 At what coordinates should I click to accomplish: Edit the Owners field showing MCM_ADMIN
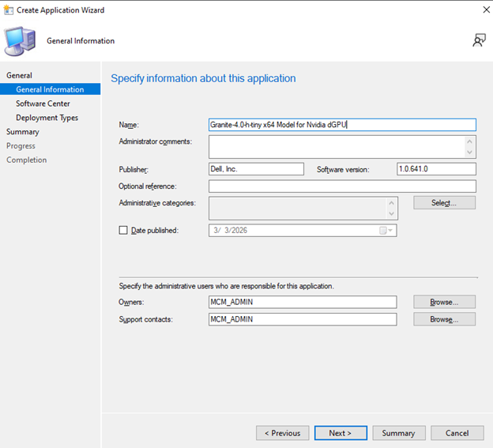[303, 302]
